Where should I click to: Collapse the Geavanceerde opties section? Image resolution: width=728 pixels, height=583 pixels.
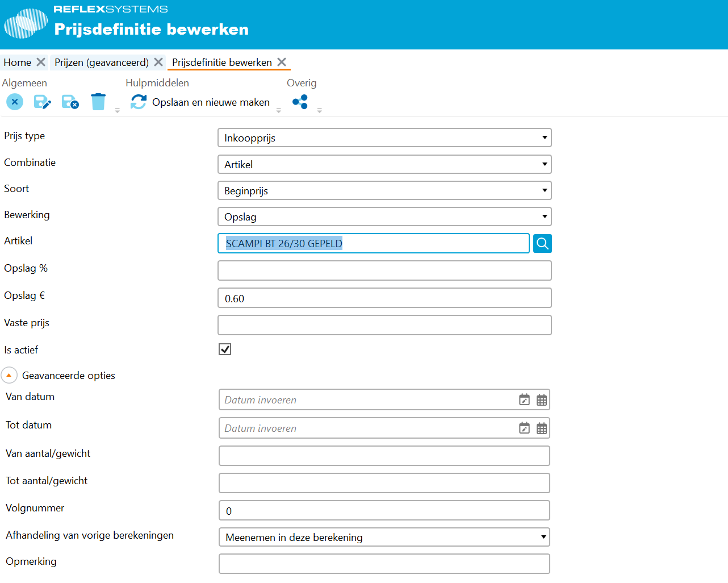pyautogui.click(x=9, y=376)
